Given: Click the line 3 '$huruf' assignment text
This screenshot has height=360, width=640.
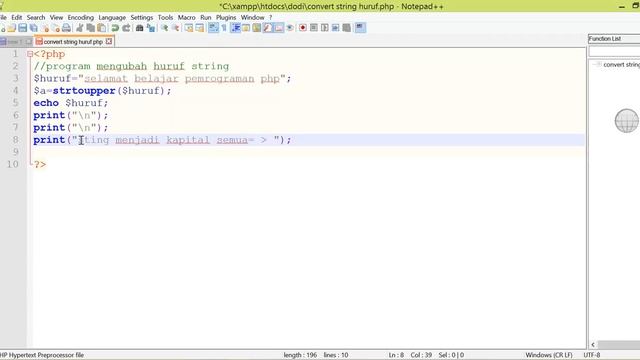Looking at the screenshot, I should [x=162, y=78].
